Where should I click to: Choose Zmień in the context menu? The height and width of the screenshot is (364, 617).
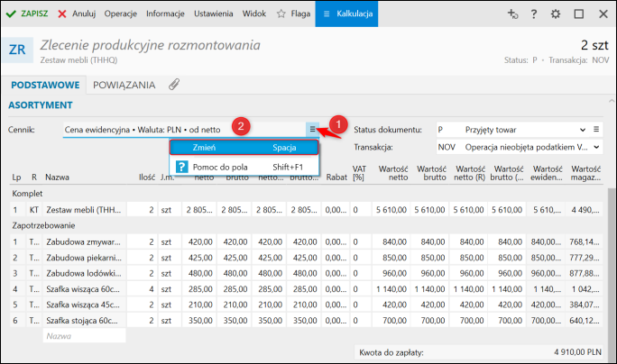244,148
